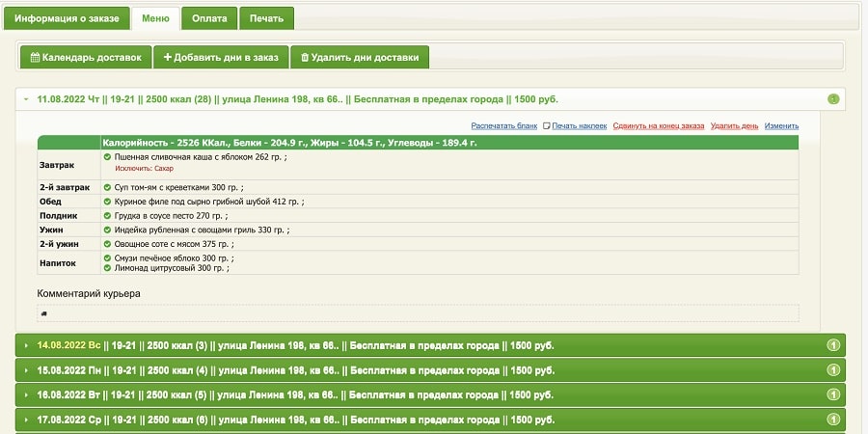Image resolution: width=868 pixels, height=434 pixels.
Task: Click the Полдник row label
Action: pyautogui.click(x=59, y=215)
